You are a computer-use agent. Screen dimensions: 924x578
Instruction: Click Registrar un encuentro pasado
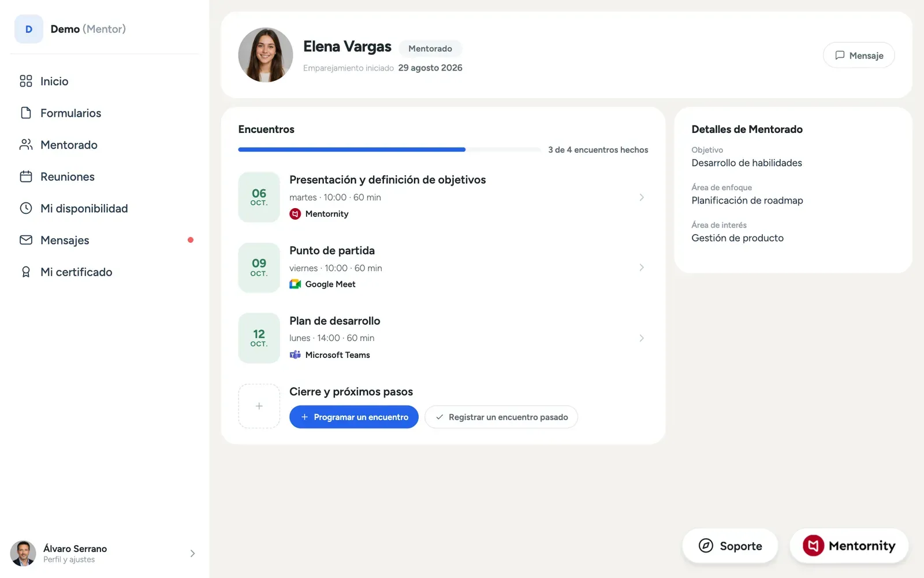(501, 417)
